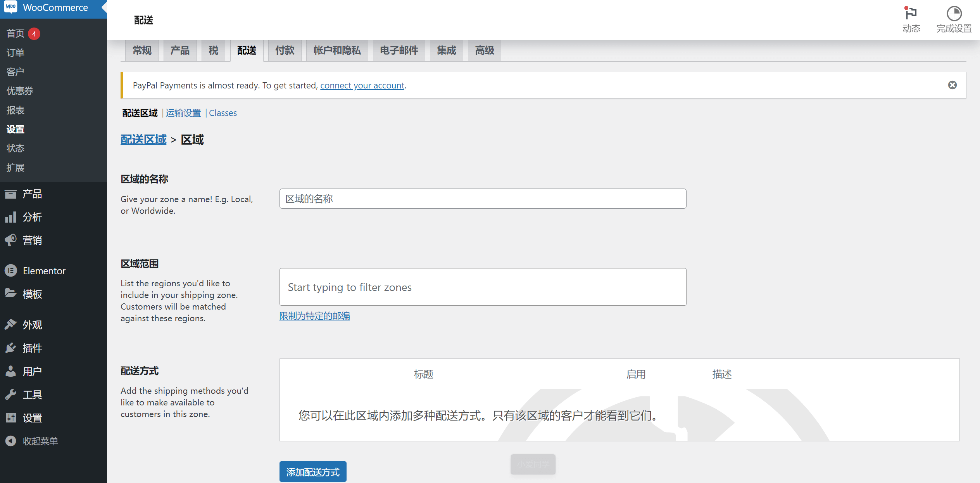The image size is (980, 483).
Task: Switch to the 产品 settings tab
Action: [180, 50]
